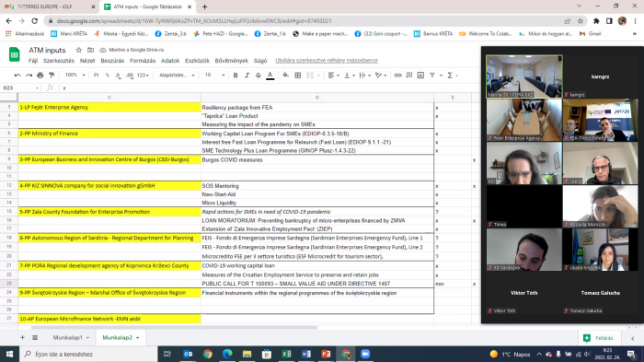Open the last edit history link
Screen dimensions: 644x362
327,61
